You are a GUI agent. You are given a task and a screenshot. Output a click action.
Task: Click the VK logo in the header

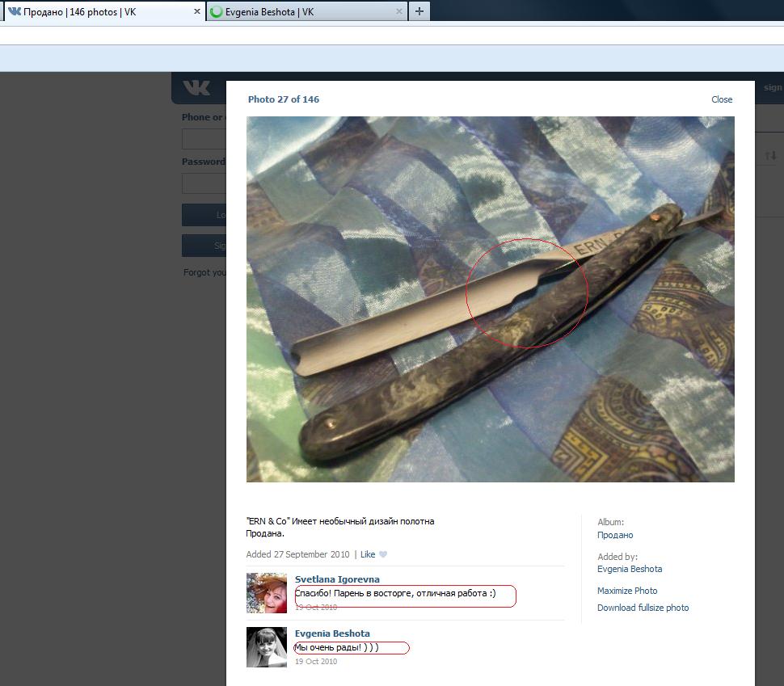click(x=196, y=88)
